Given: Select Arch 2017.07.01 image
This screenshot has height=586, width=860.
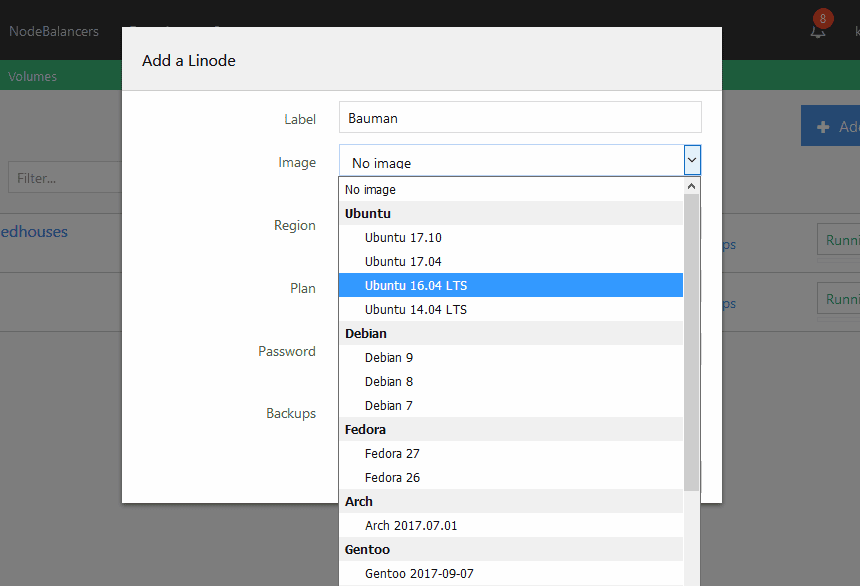Looking at the screenshot, I should (x=511, y=526).
